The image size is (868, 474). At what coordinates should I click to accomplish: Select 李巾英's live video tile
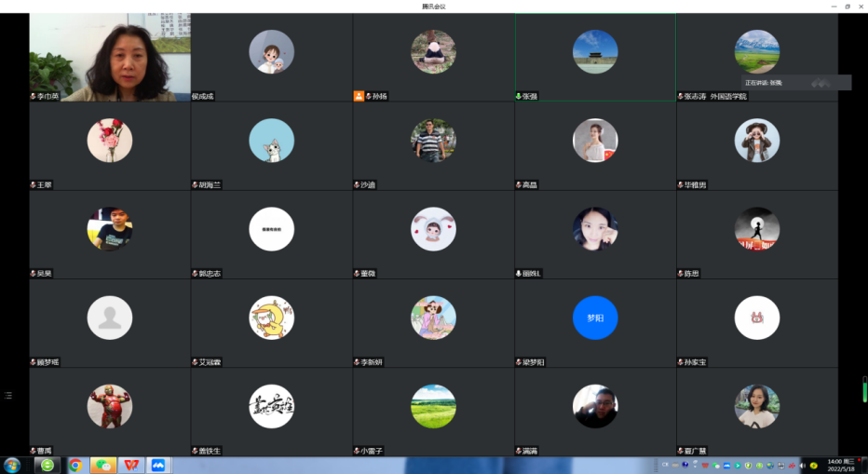(x=110, y=56)
